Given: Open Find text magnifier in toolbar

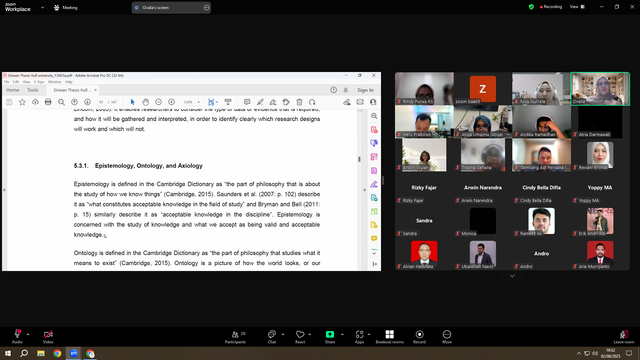Looking at the screenshot, I should (x=61, y=102).
